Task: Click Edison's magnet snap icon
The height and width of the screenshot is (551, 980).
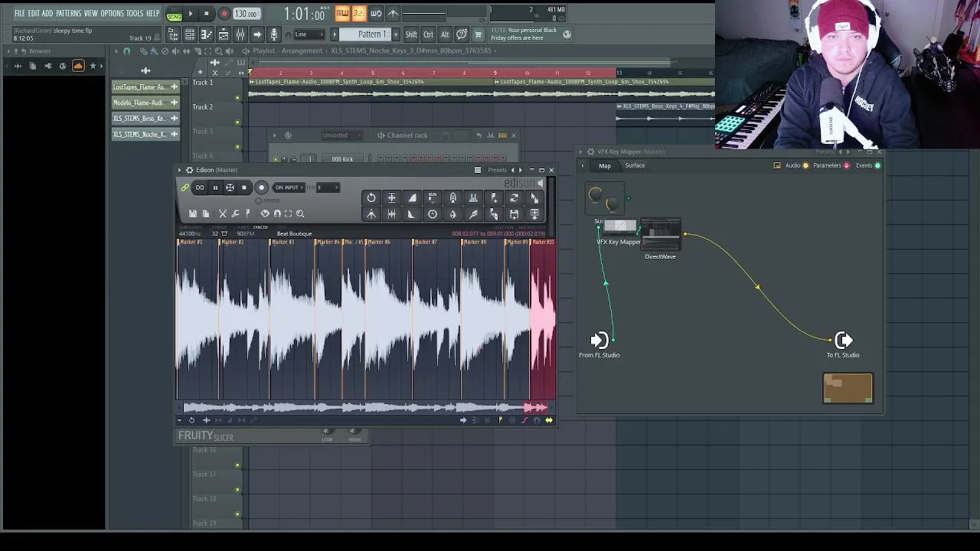Action: point(277,214)
